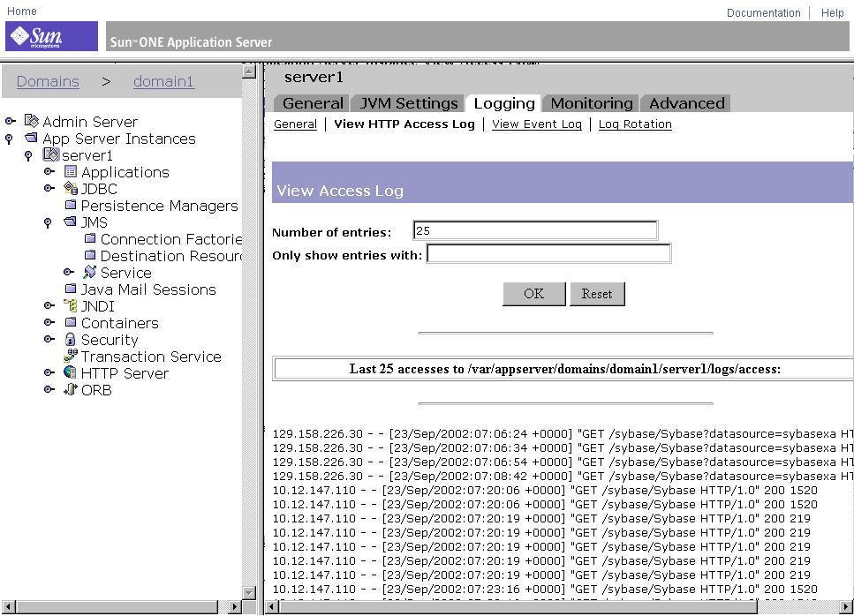Click the Applications list icon
The image size is (854, 616).
[71, 171]
